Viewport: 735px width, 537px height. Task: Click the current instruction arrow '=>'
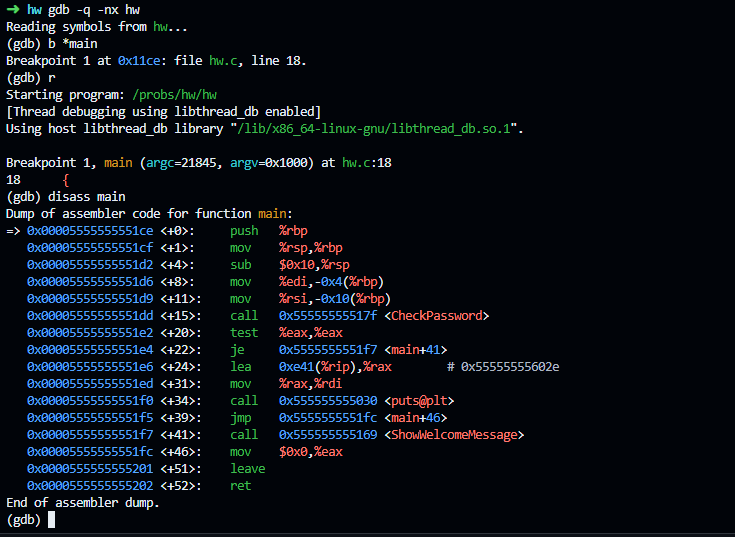(13, 231)
